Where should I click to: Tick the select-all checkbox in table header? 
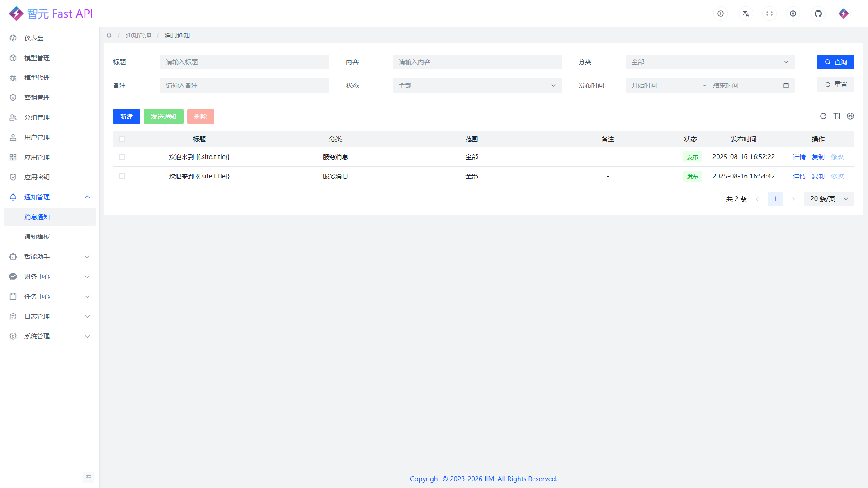122,139
